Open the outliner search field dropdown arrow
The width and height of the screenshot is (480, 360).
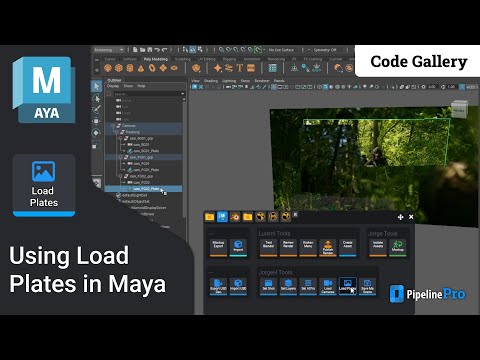click(x=182, y=94)
